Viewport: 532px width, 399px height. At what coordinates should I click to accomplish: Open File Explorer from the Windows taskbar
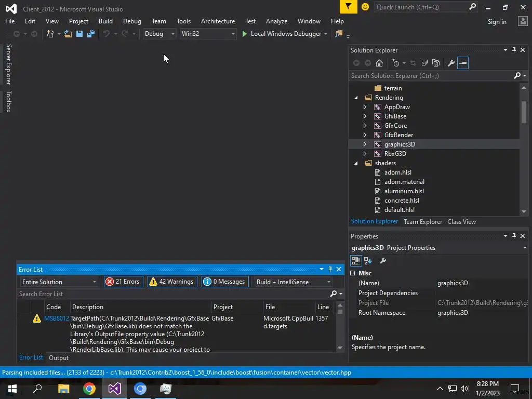tap(63, 389)
